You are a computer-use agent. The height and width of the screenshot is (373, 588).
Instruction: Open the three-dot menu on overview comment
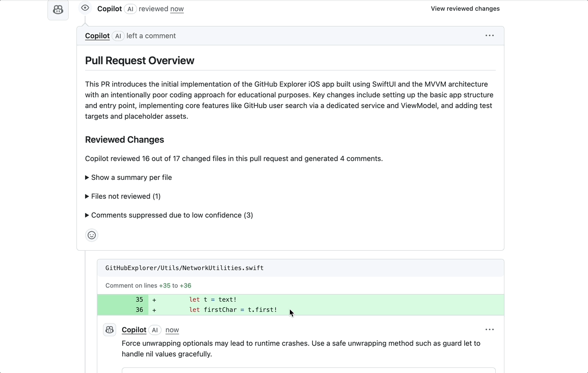click(x=489, y=36)
